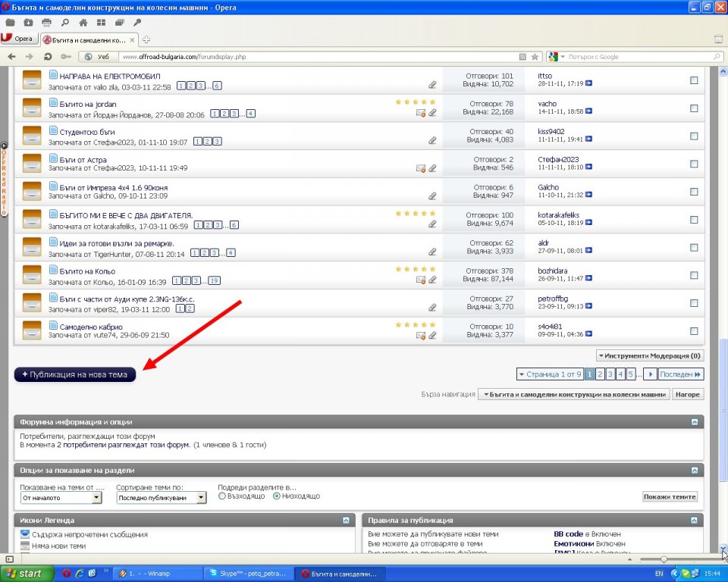728x582 pixels.
Task: Open Инструменти Модерация dropdown
Action: (x=650, y=355)
